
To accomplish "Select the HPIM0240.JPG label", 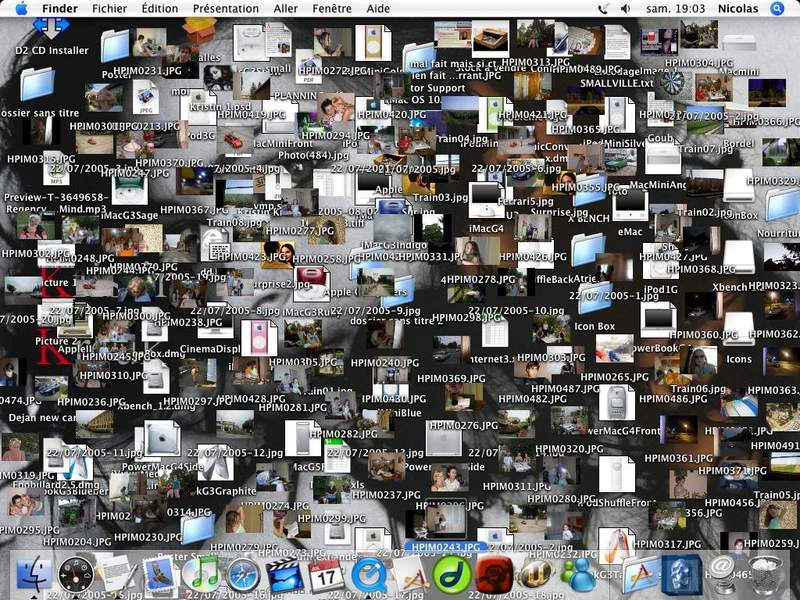I will (385, 363).
